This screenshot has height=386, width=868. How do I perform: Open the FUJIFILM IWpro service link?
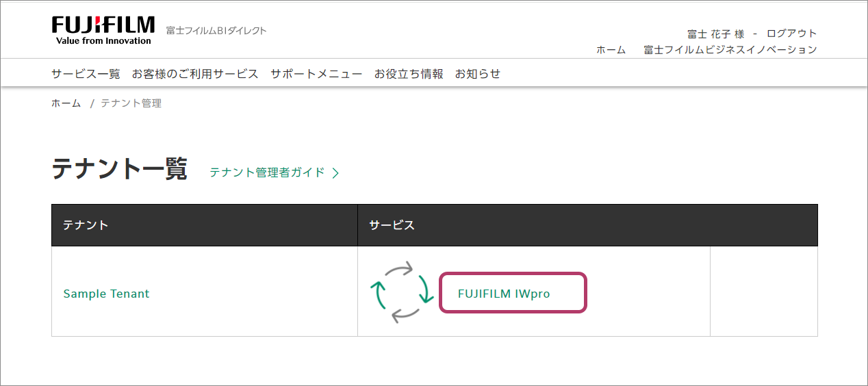504,294
